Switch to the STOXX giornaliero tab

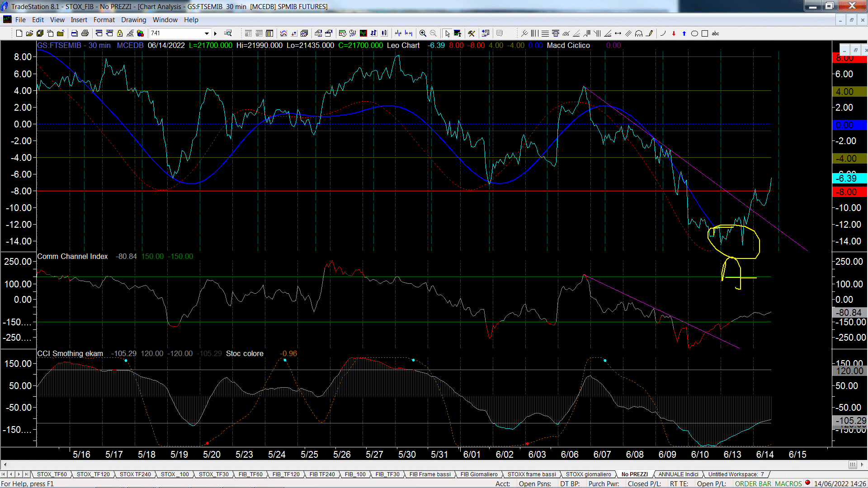588,474
